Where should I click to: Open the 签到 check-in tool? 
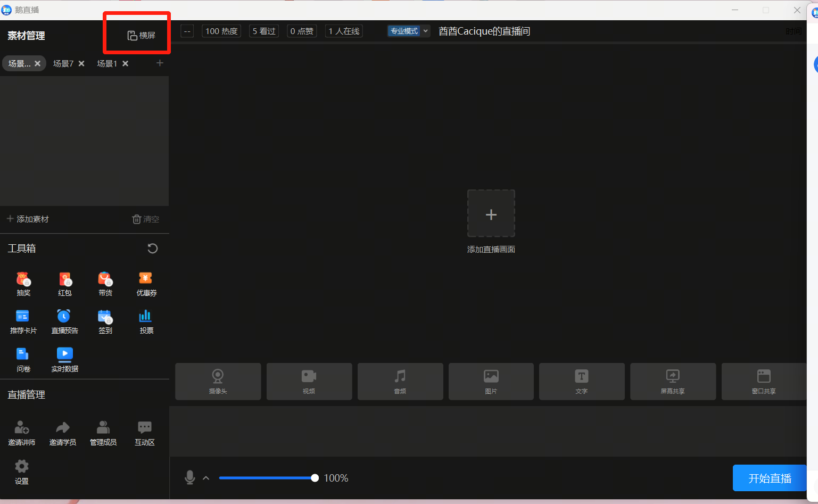pyautogui.click(x=105, y=321)
